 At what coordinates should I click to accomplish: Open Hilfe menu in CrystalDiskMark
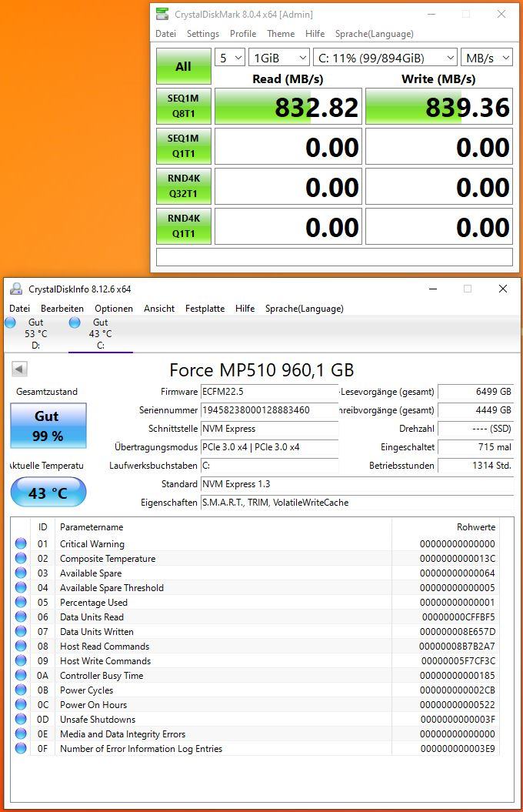315,34
